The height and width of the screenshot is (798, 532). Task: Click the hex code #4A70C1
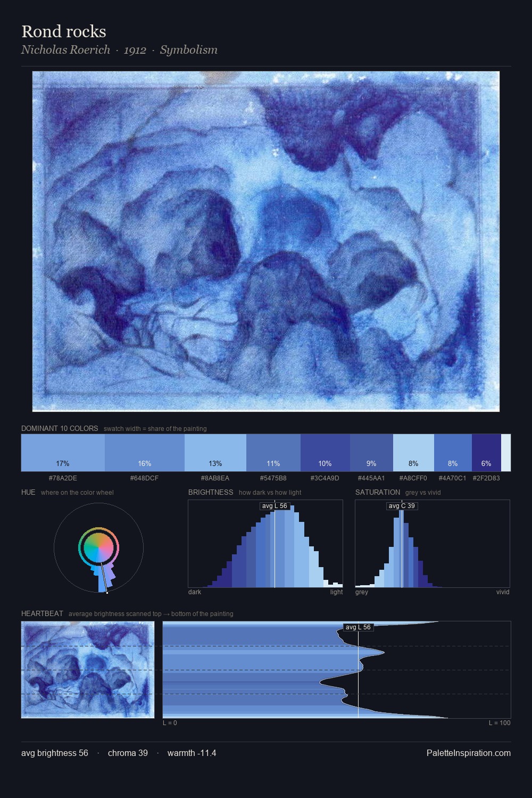click(453, 478)
